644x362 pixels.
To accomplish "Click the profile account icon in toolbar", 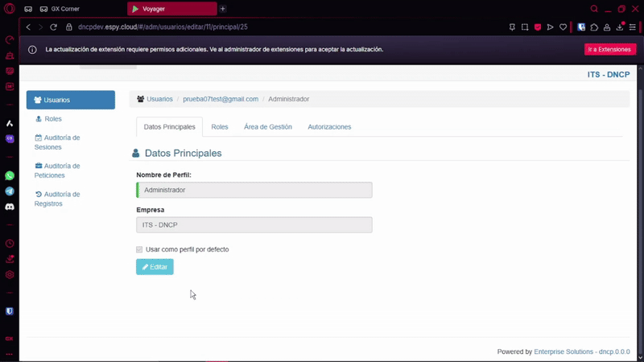I will click(x=607, y=27).
